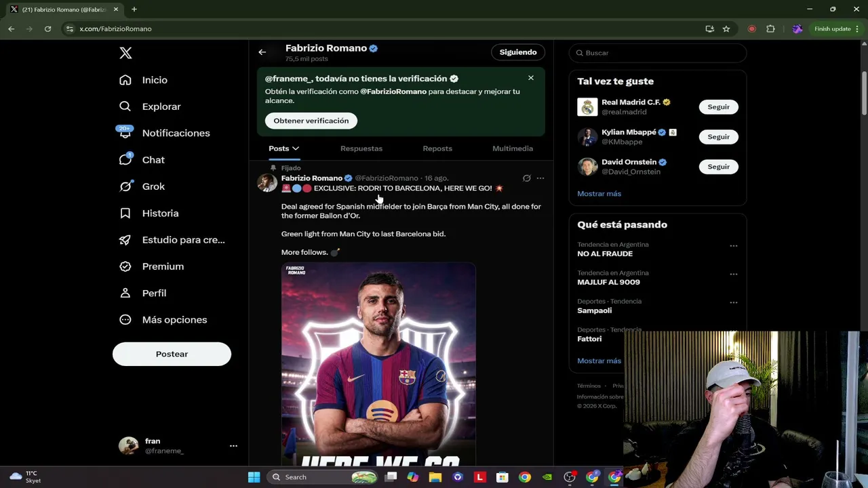Viewport: 868px width, 488px height.
Task: Open the Windows Start menu
Action: 254,477
